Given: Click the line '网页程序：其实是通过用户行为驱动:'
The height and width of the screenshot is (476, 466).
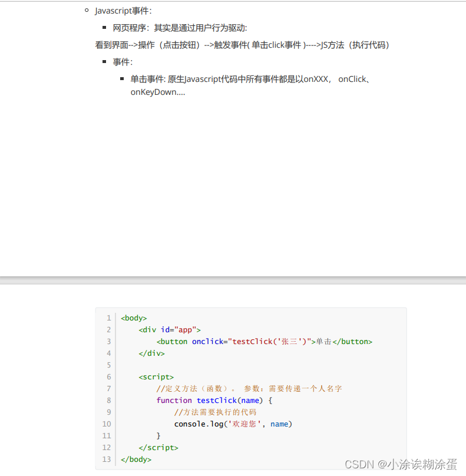Looking at the screenshot, I should pos(180,28).
